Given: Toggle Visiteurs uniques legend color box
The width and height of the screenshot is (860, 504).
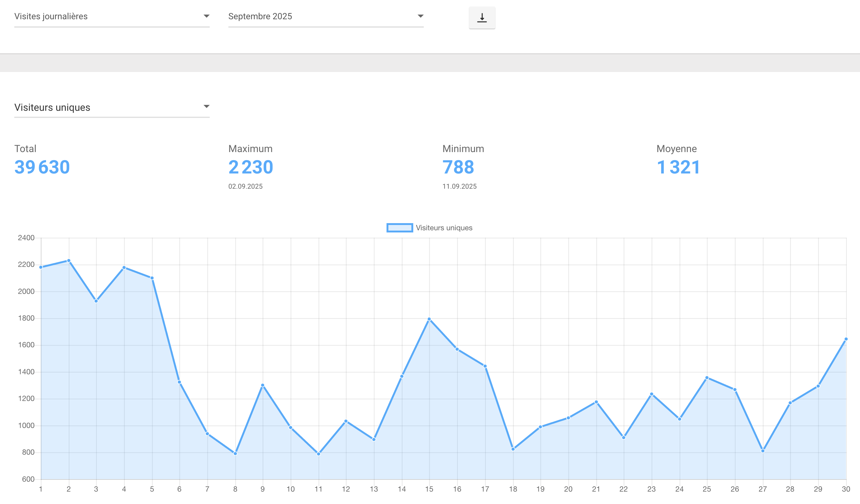Looking at the screenshot, I should point(399,228).
